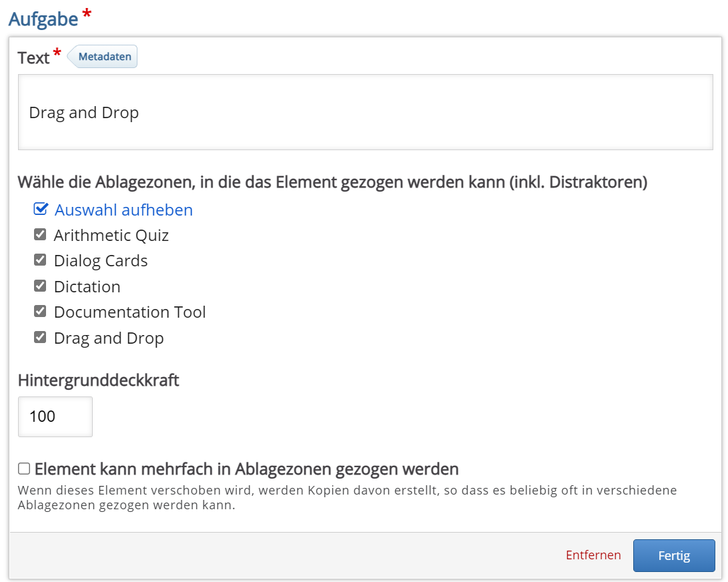Click the 'Documentation Tool' label text

click(130, 312)
